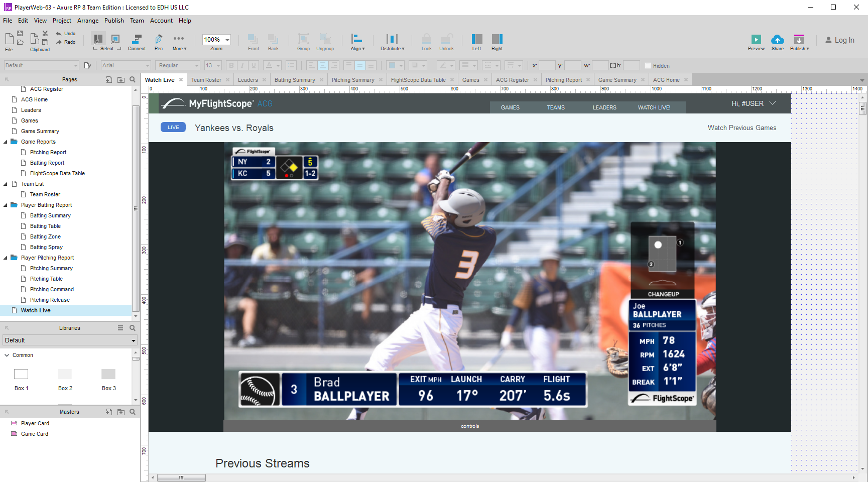Click the Add Folder icon in Masters panel
This screenshot has height=482, width=868.
pos(121,412)
